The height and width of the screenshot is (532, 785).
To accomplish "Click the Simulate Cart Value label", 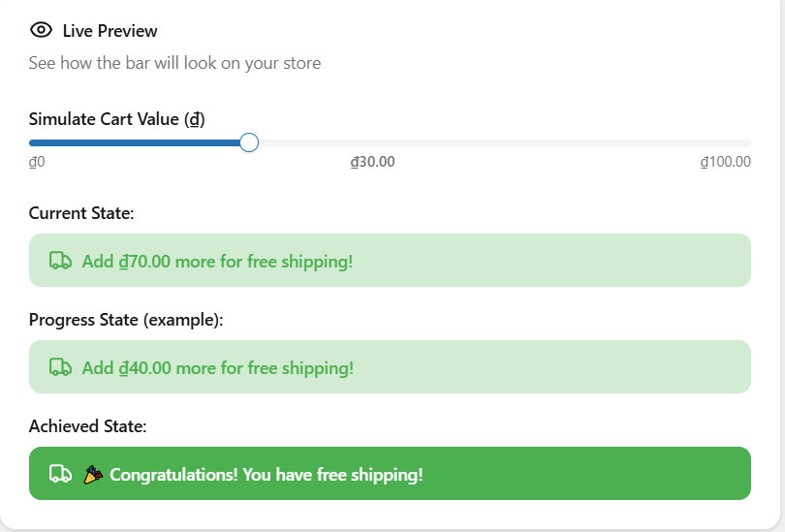I will click(116, 119).
